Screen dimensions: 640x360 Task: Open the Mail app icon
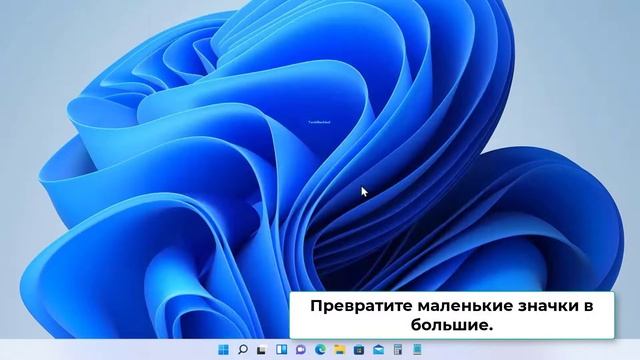378,349
